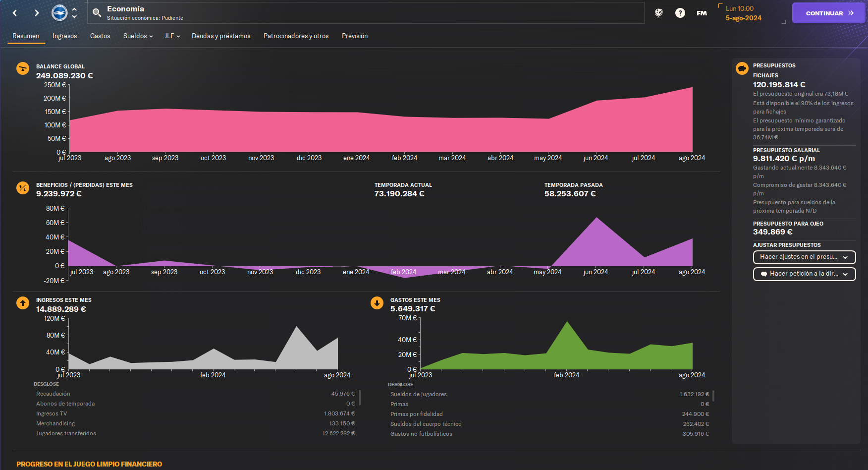Expand the JLF dropdown tab

click(172, 36)
